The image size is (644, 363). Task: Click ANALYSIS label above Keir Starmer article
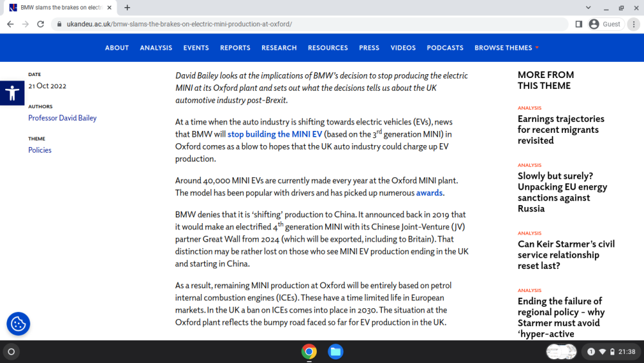(529, 233)
